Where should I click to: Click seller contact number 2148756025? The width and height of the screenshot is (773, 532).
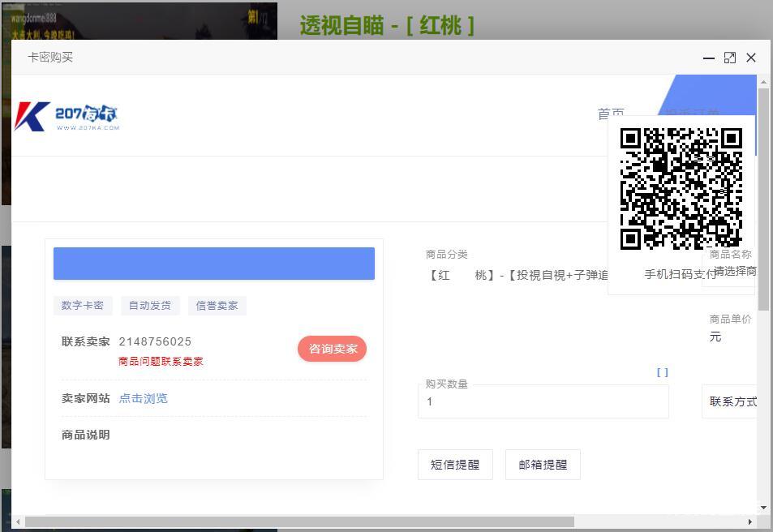pyautogui.click(x=155, y=341)
